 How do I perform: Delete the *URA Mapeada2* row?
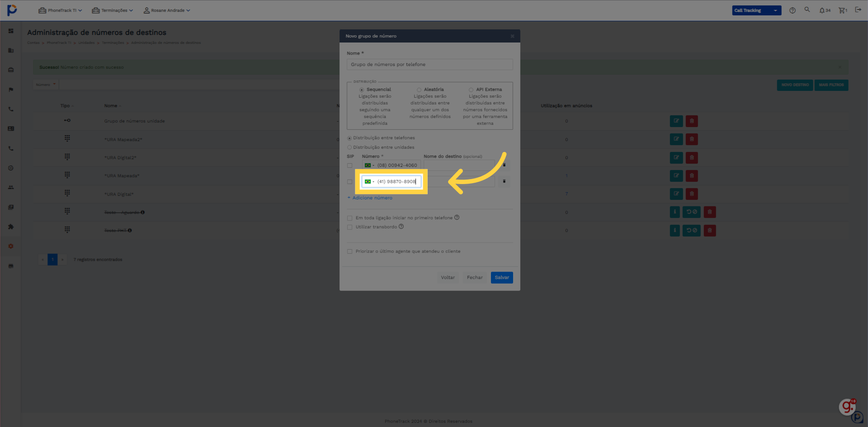click(x=692, y=139)
